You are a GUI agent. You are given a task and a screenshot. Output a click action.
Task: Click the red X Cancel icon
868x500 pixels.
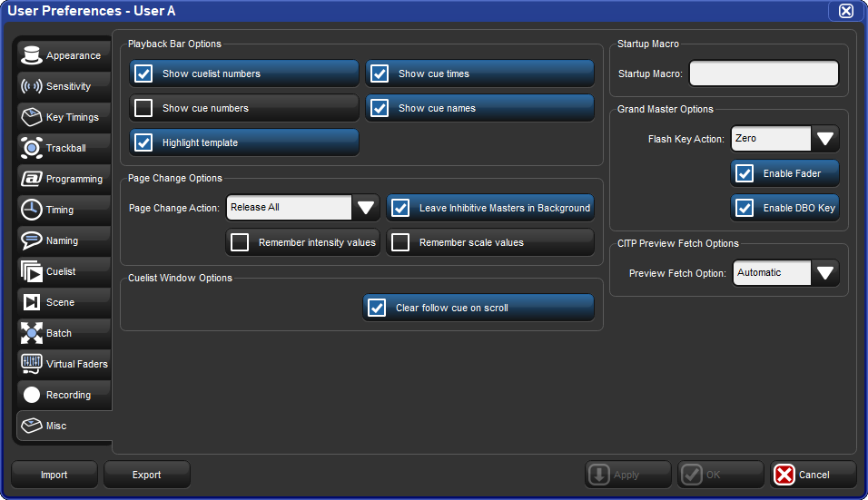(x=784, y=475)
